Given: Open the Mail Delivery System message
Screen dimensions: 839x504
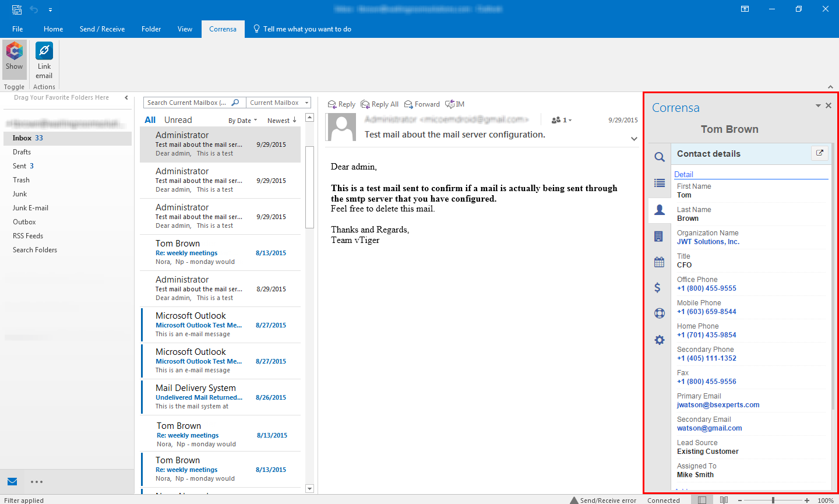Looking at the screenshot, I should (220, 397).
